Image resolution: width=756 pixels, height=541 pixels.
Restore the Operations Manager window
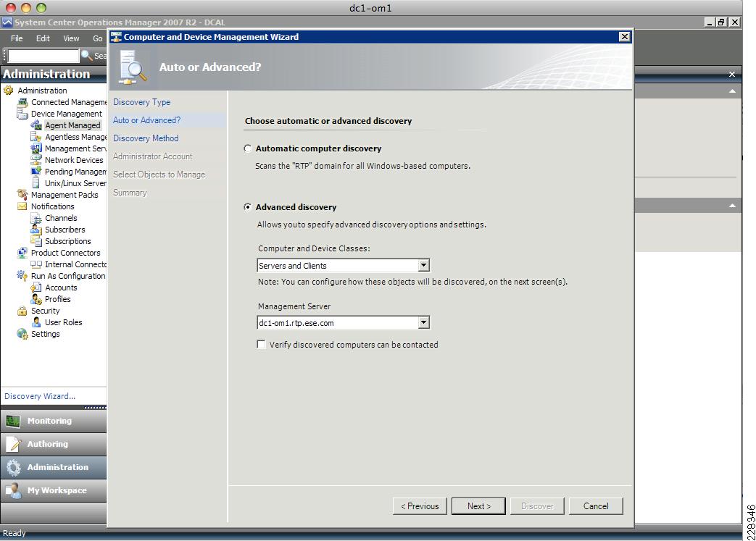pyautogui.click(x=721, y=22)
